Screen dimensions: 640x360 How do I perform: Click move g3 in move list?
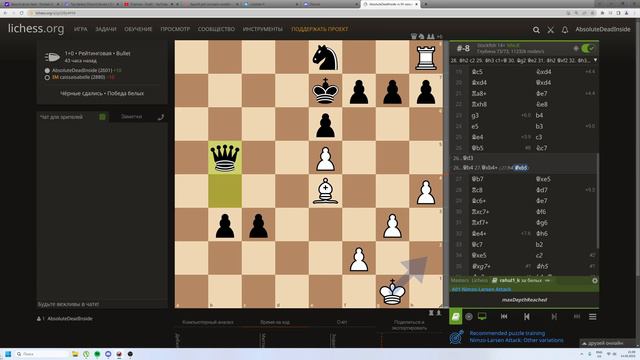pyautogui.click(x=475, y=116)
